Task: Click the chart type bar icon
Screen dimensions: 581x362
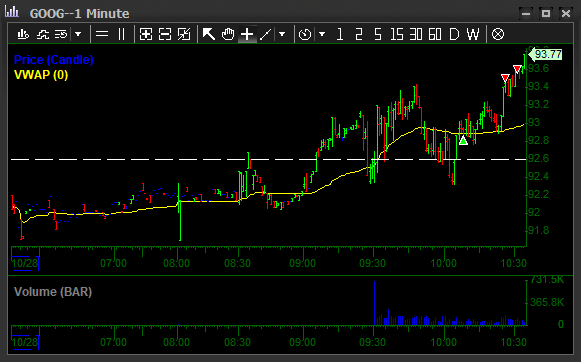Action: click(x=23, y=34)
